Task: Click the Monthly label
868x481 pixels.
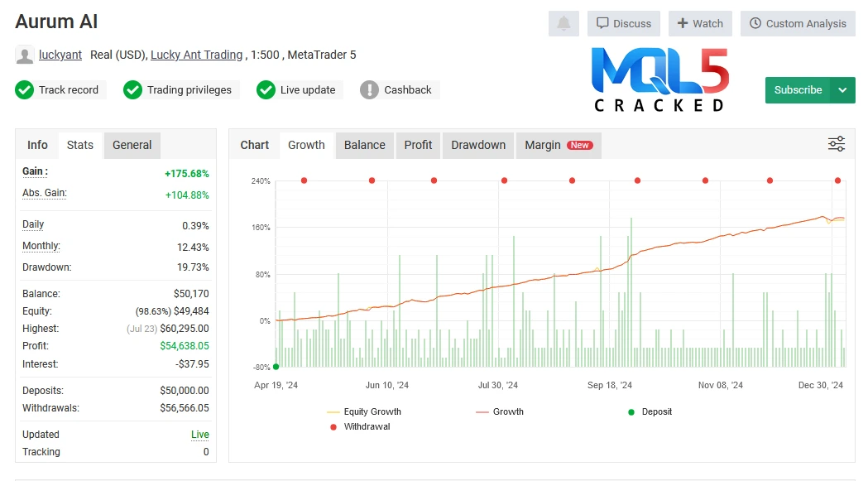Action: [41, 246]
